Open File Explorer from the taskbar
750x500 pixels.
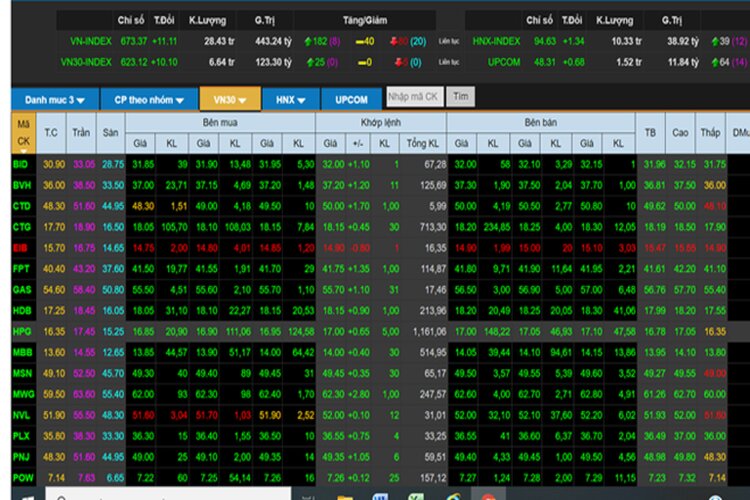(344, 497)
